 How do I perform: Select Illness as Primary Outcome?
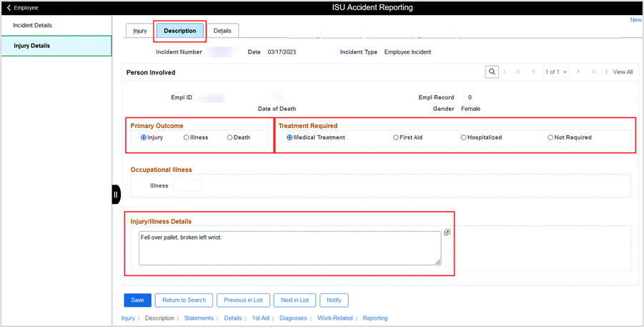tap(186, 138)
